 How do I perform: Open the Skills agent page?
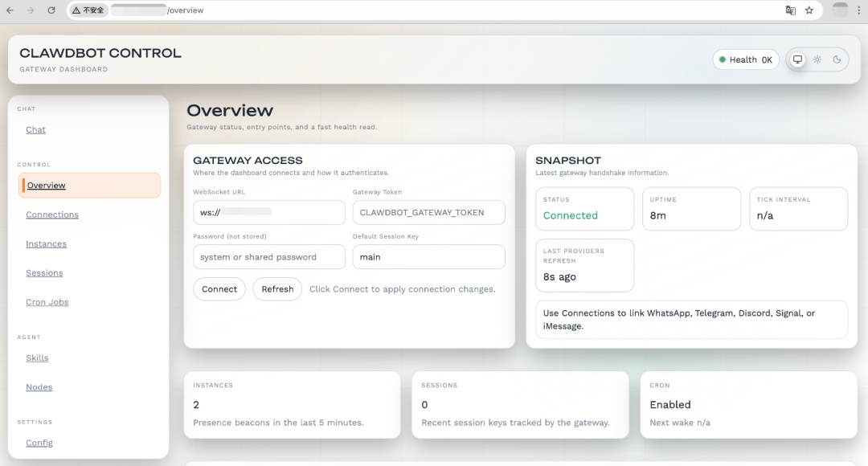click(x=37, y=358)
